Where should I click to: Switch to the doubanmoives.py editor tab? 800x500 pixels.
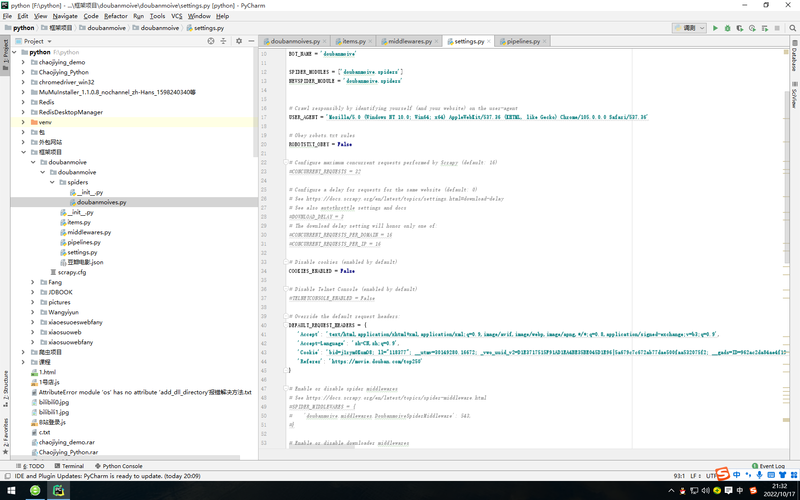pos(295,41)
